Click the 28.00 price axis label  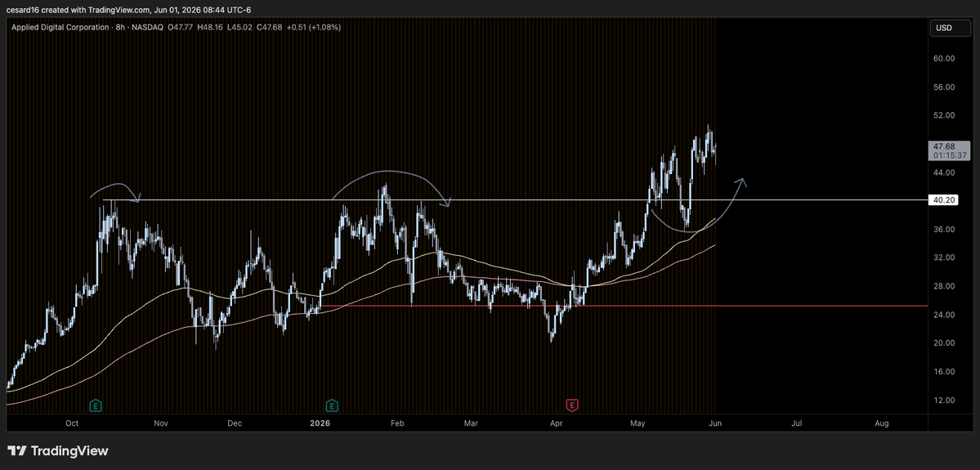[944, 286]
